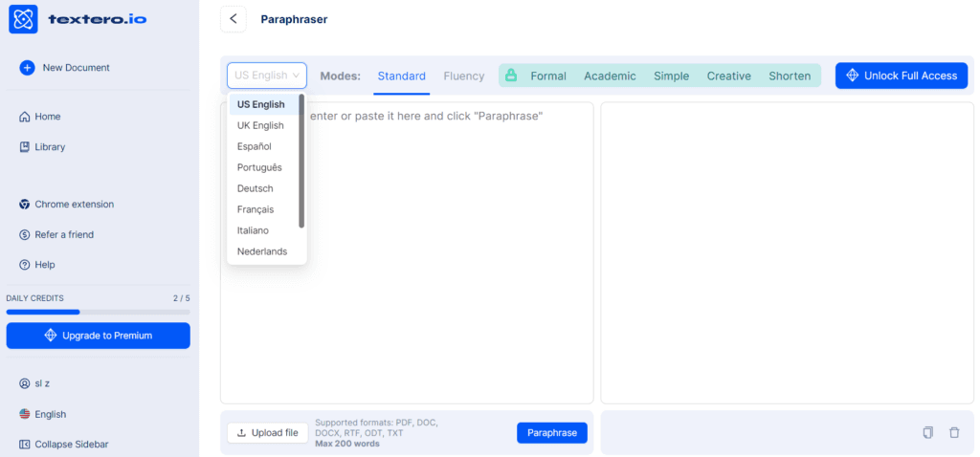Click the Max 200 words note
980x457 pixels.
(346, 444)
